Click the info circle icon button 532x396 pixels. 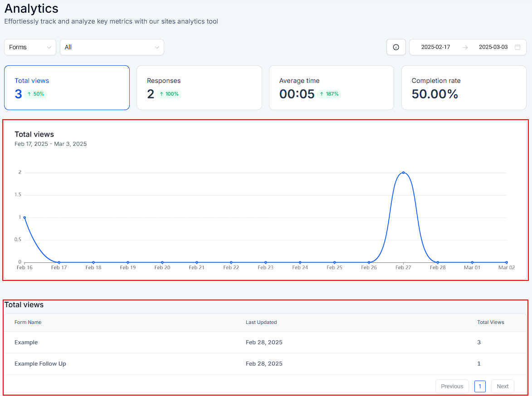tap(396, 47)
